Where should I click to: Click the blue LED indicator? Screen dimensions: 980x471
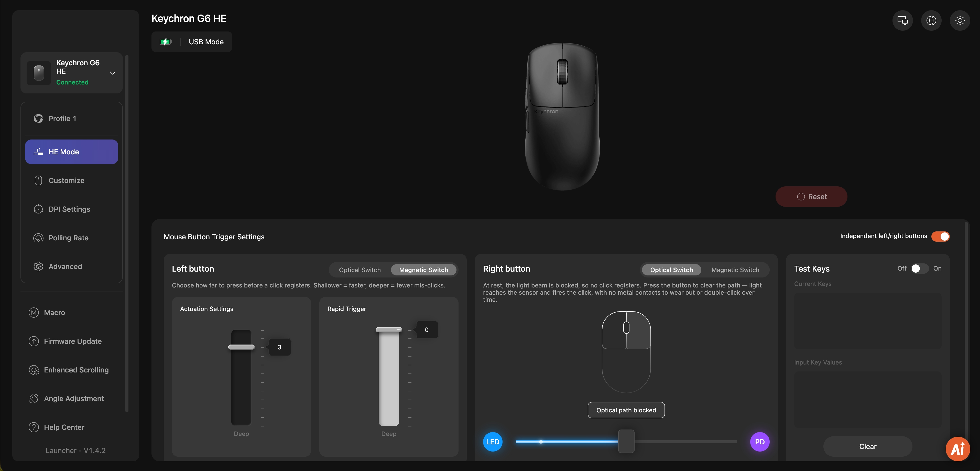pos(493,442)
